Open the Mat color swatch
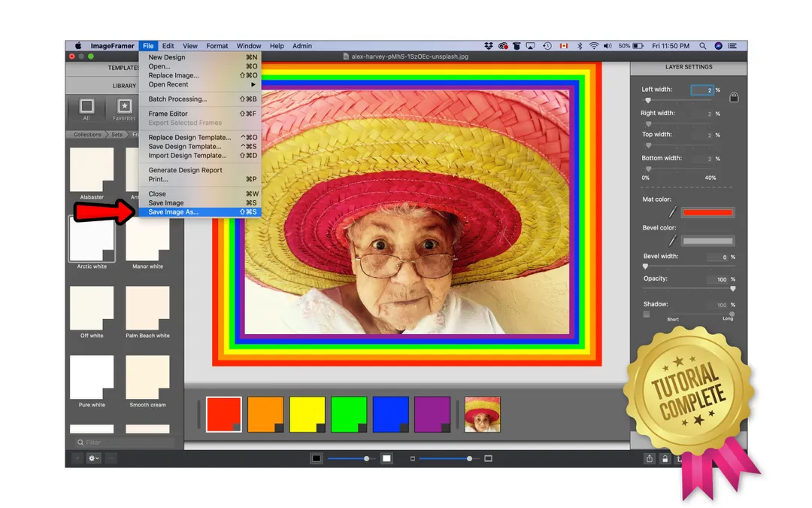 (x=707, y=212)
